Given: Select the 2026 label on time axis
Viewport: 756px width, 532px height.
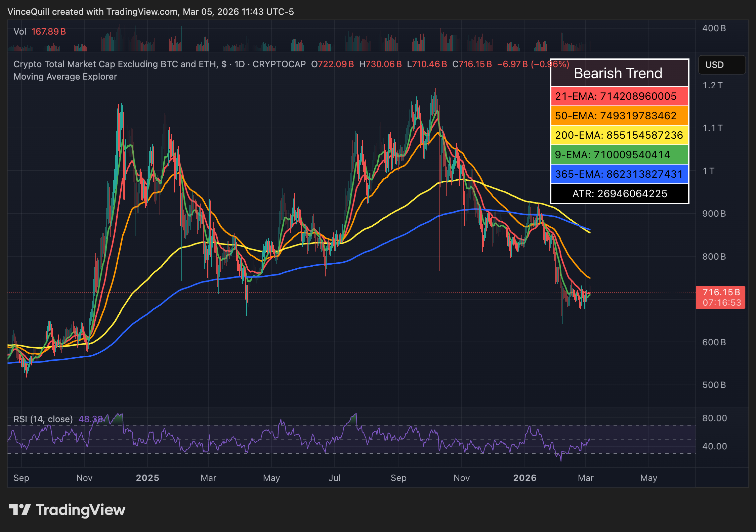Looking at the screenshot, I should coord(525,478).
